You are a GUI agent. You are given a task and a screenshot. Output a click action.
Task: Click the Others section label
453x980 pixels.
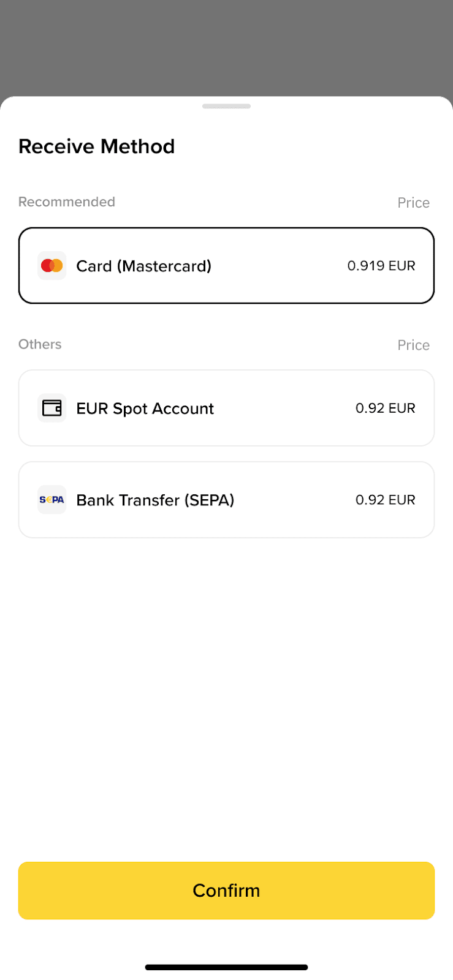point(40,344)
